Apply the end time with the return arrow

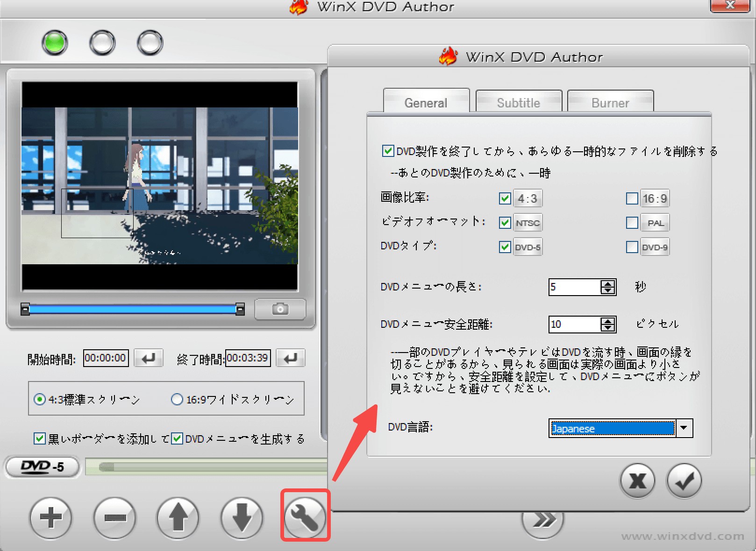(291, 358)
